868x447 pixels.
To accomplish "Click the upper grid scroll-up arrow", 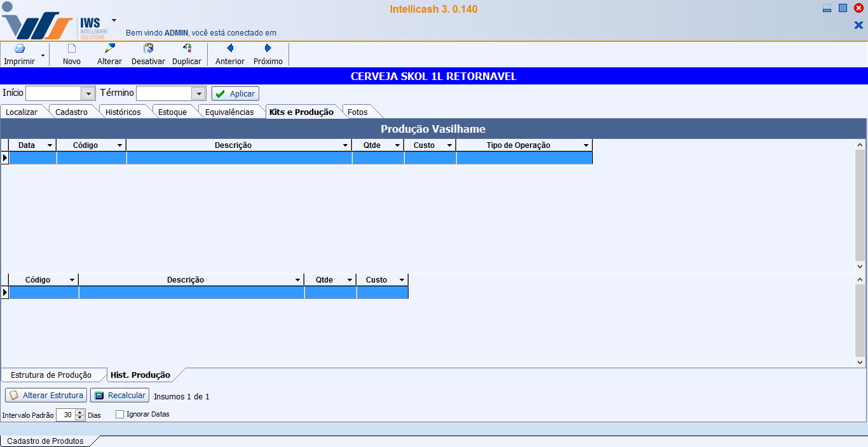I will tap(860, 145).
